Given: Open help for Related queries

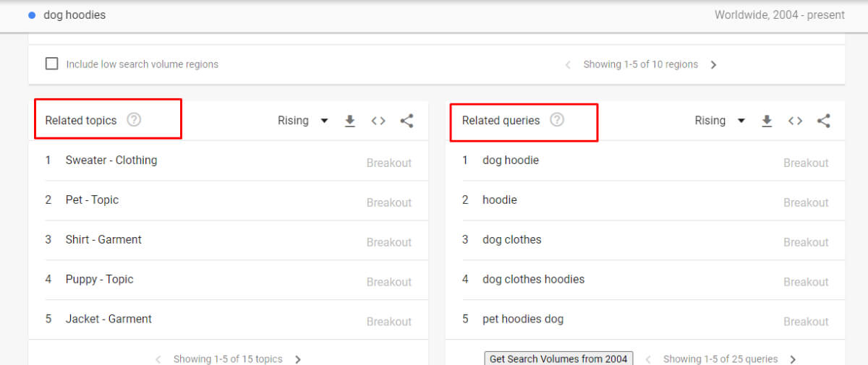Looking at the screenshot, I should pyautogui.click(x=556, y=120).
